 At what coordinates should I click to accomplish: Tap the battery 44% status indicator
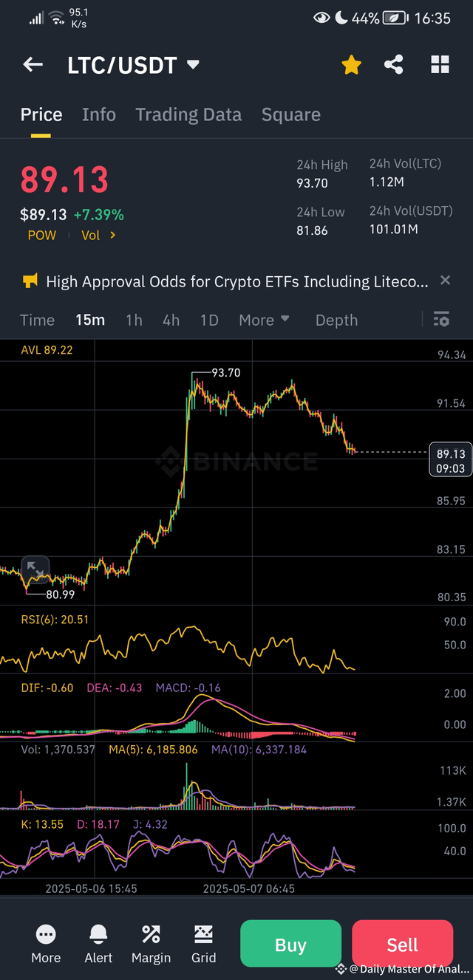[x=379, y=18]
